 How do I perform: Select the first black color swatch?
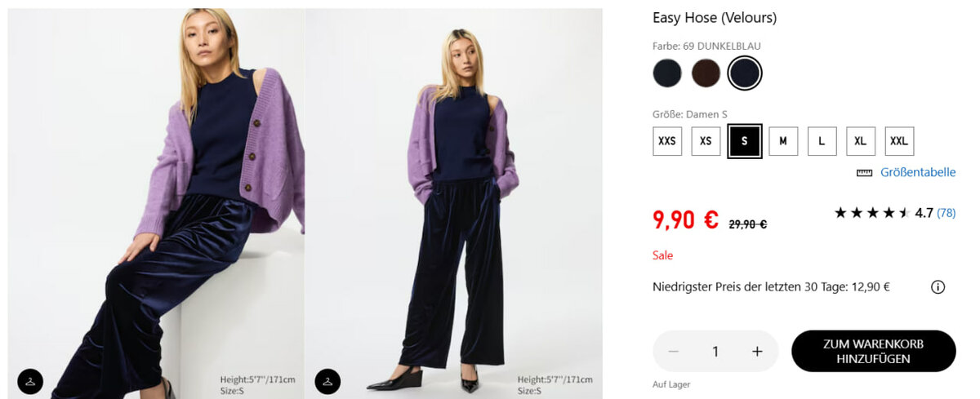[667, 73]
